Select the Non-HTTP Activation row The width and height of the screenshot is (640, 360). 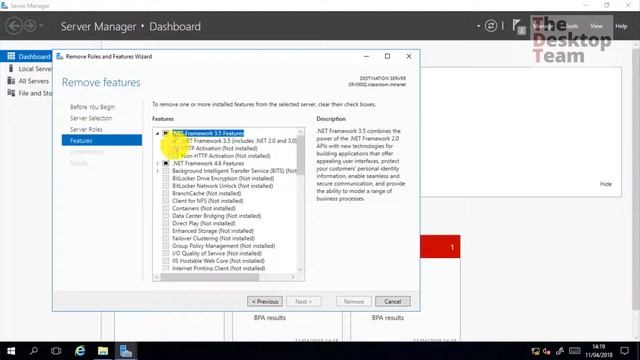pyautogui.click(x=225, y=156)
